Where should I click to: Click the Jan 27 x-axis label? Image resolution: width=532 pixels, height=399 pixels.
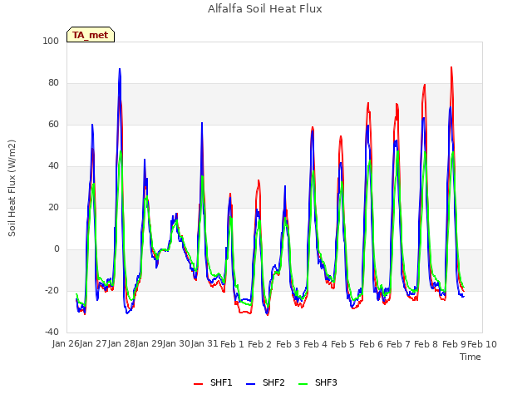(93, 343)
